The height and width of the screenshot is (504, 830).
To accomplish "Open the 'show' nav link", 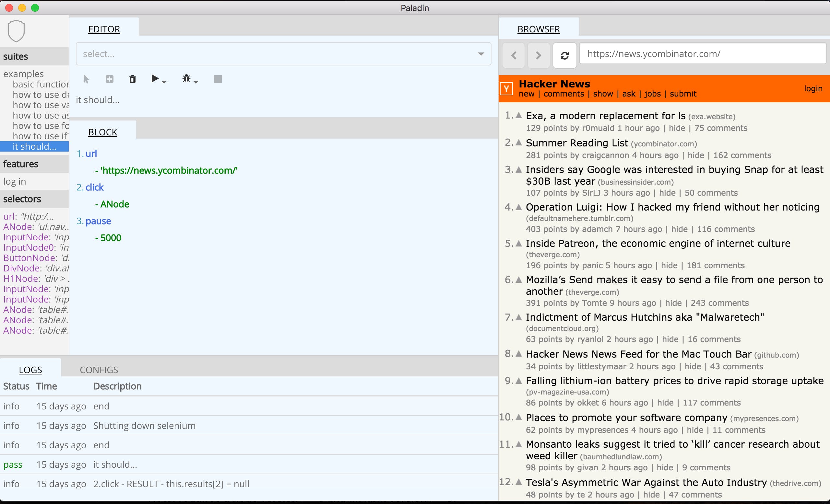I will [x=603, y=94].
